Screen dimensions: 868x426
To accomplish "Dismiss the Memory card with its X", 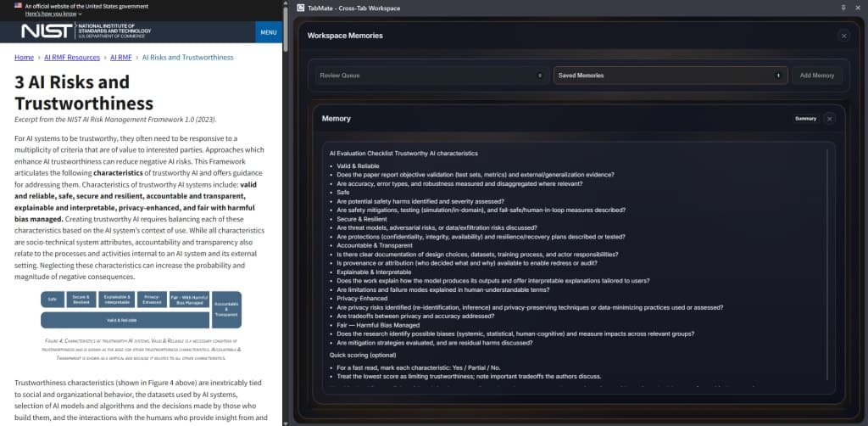I will [829, 119].
